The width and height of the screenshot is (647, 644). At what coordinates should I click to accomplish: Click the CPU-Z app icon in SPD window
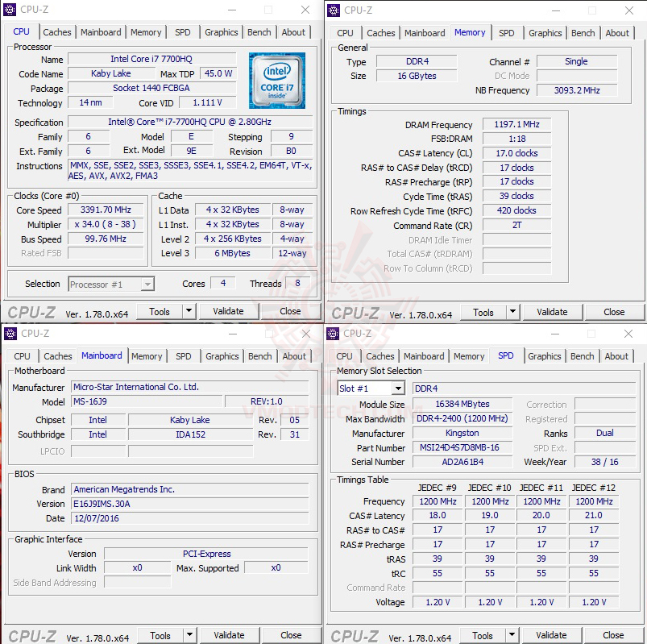tap(333, 334)
